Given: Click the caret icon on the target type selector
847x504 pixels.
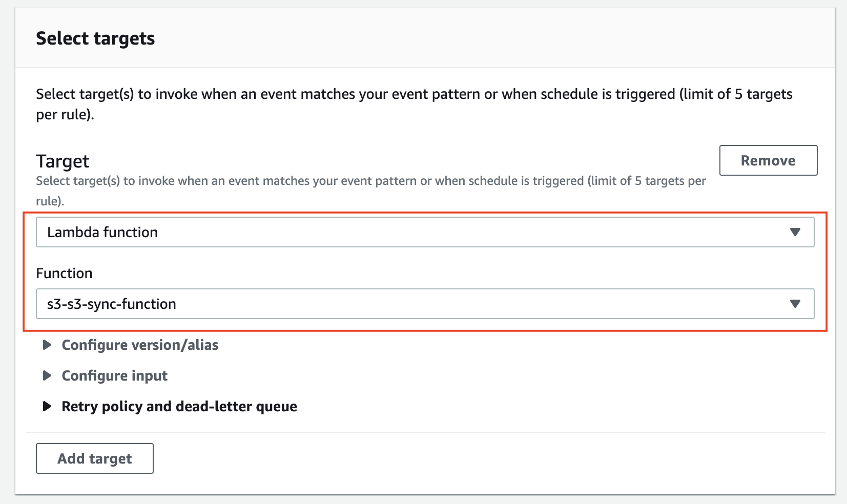Looking at the screenshot, I should pos(795,232).
